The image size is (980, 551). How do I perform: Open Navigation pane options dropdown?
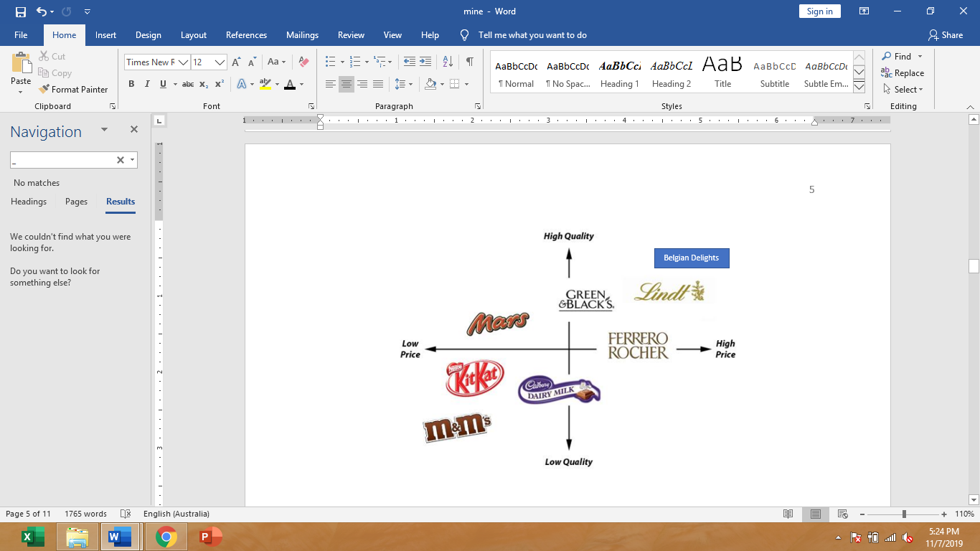pos(104,130)
